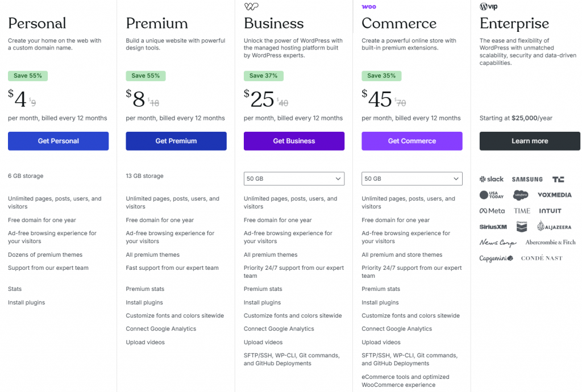Screen dimensions: 582x392
Task: Click the Save 37% badge on Business
Action: tap(264, 76)
